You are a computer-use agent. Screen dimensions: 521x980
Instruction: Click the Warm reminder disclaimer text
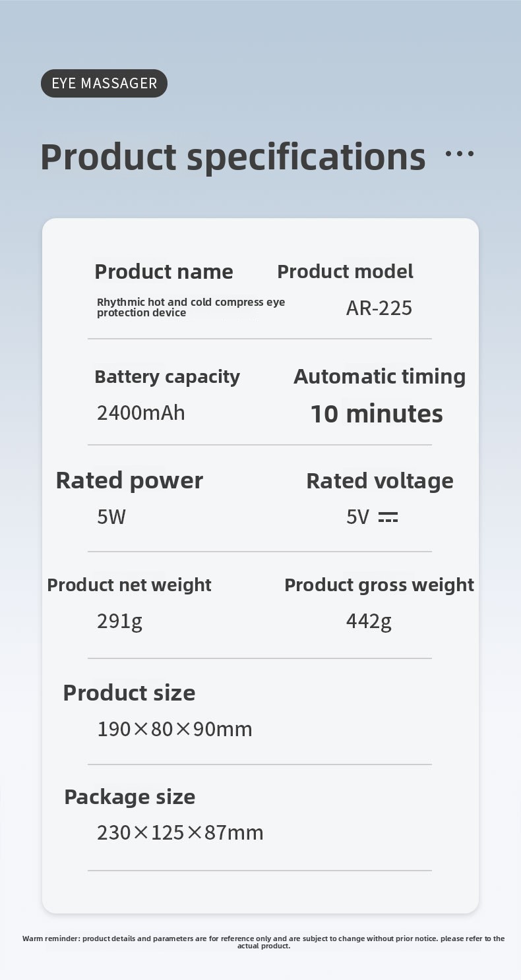[x=263, y=942]
